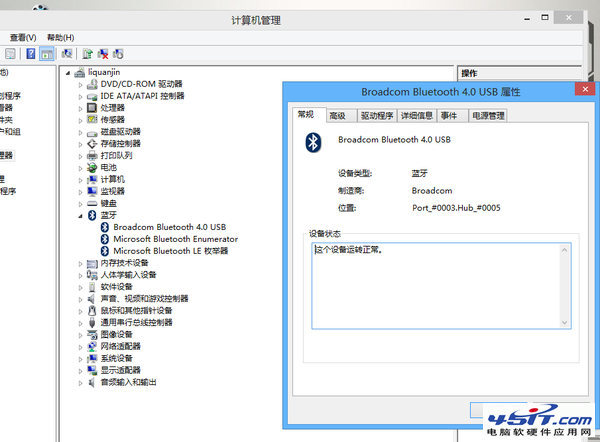600x442 pixels.
Task: Click the keyboard (键盘) icon
Action: pos(92,204)
